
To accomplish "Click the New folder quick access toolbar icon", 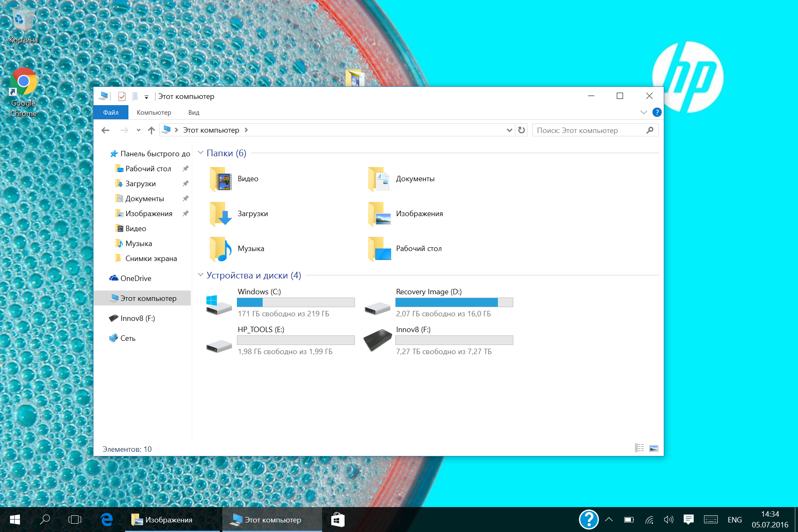I will click(x=135, y=96).
